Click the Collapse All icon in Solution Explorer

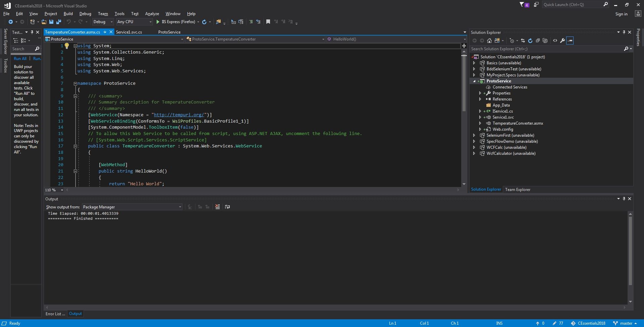point(538,41)
